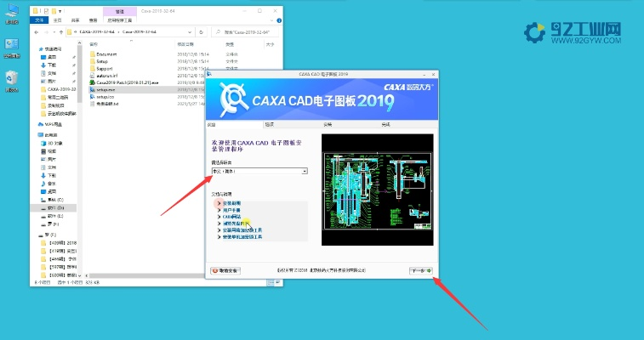Click the Explorer up-one-level arrow
The height and width of the screenshot is (340, 644).
click(x=61, y=32)
